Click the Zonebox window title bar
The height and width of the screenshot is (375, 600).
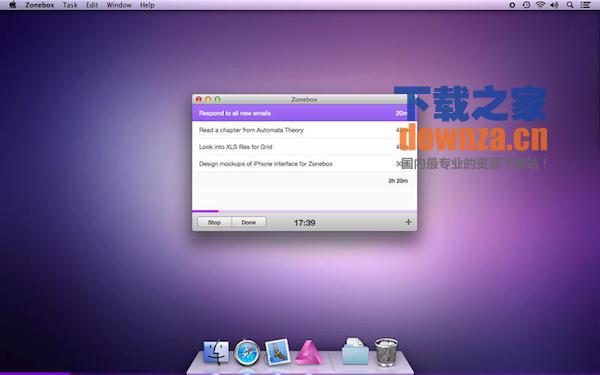(304, 99)
